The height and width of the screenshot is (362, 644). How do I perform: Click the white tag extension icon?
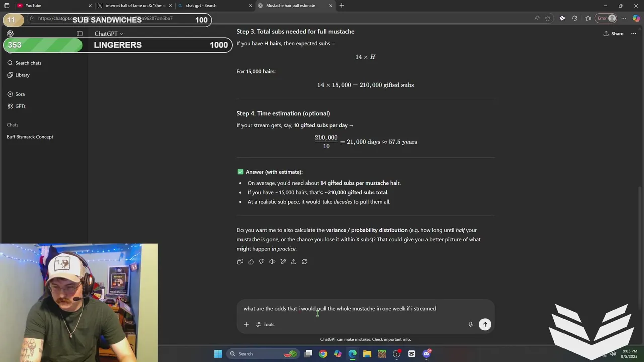[x=562, y=18]
